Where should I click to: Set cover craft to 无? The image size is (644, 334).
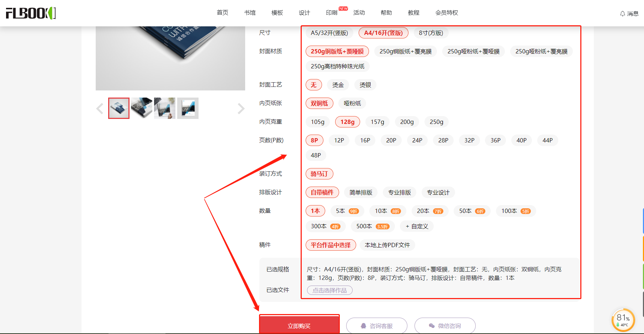(314, 85)
